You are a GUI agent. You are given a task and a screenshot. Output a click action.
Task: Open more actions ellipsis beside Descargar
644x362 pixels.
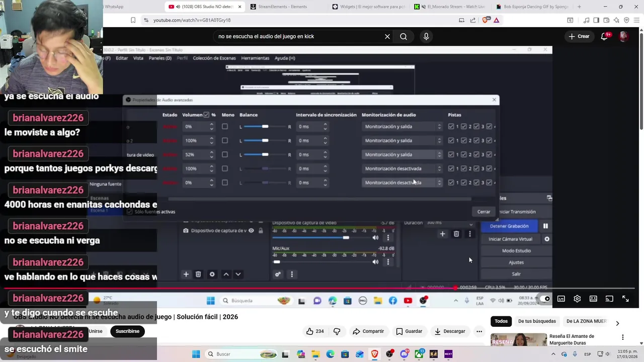coord(479,331)
